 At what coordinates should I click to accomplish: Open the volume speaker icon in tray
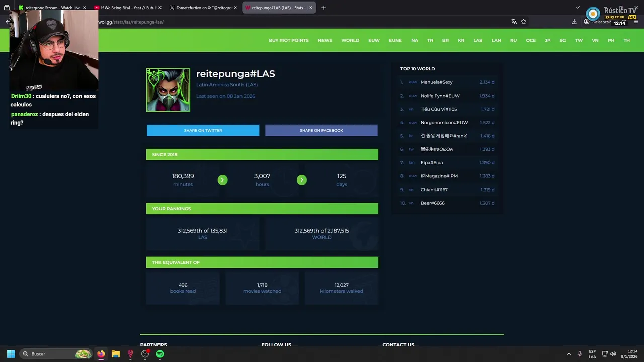point(613,354)
